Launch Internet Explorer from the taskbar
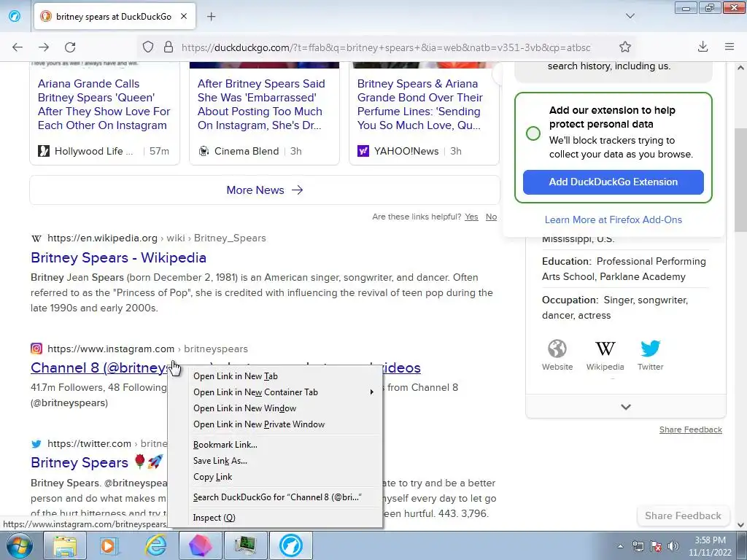The width and height of the screenshot is (747, 560). click(156, 545)
